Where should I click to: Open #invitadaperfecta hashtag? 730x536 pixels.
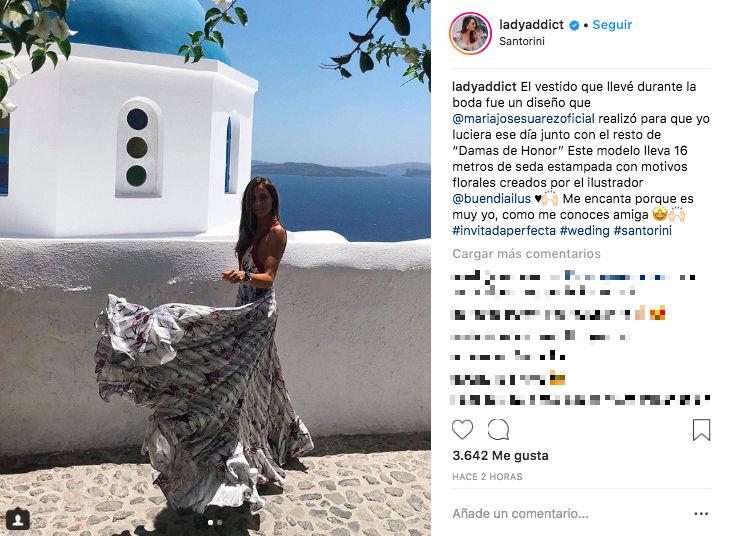click(504, 231)
